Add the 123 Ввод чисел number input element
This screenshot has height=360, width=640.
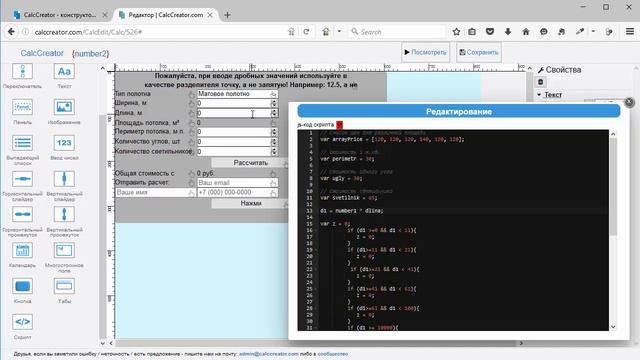64,143
